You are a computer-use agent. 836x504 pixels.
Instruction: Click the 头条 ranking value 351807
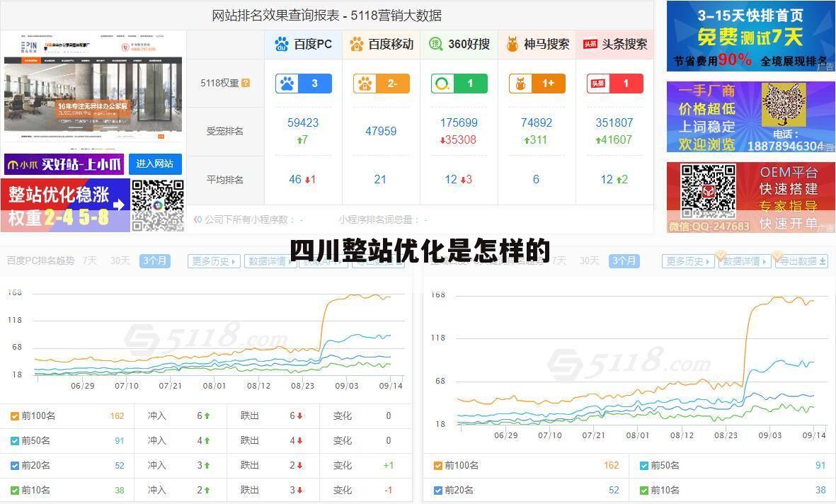click(614, 122)
